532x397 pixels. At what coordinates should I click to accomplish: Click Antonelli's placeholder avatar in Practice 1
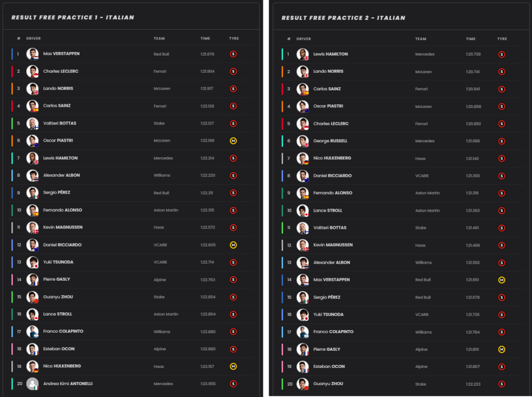(x=32, y=384)
